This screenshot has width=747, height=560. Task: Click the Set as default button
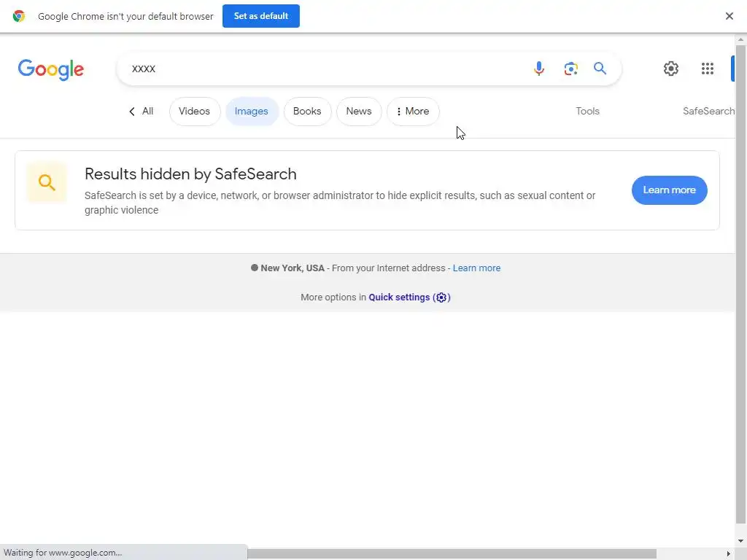tap(260, 16)
